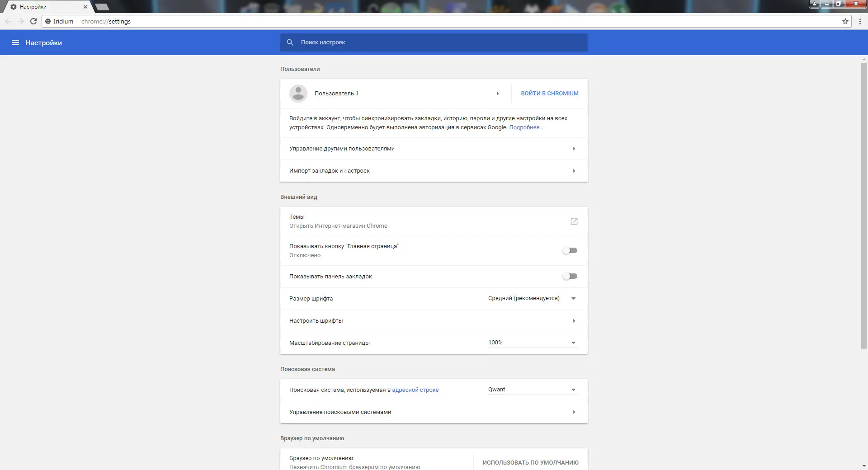
Task: Open the Размер шрифта dropdown
Action: tap(533, 298)
